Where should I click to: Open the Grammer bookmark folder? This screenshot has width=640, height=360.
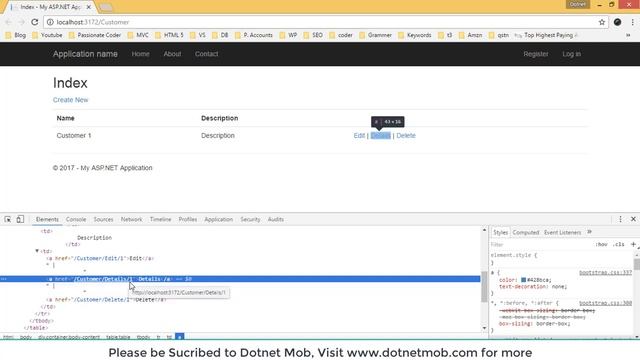click(x=376, y=35)
